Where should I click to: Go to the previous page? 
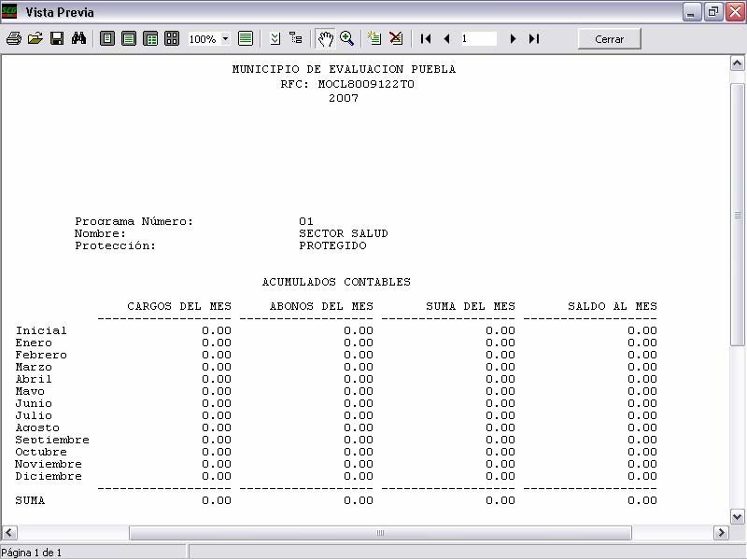coord(446,38)
